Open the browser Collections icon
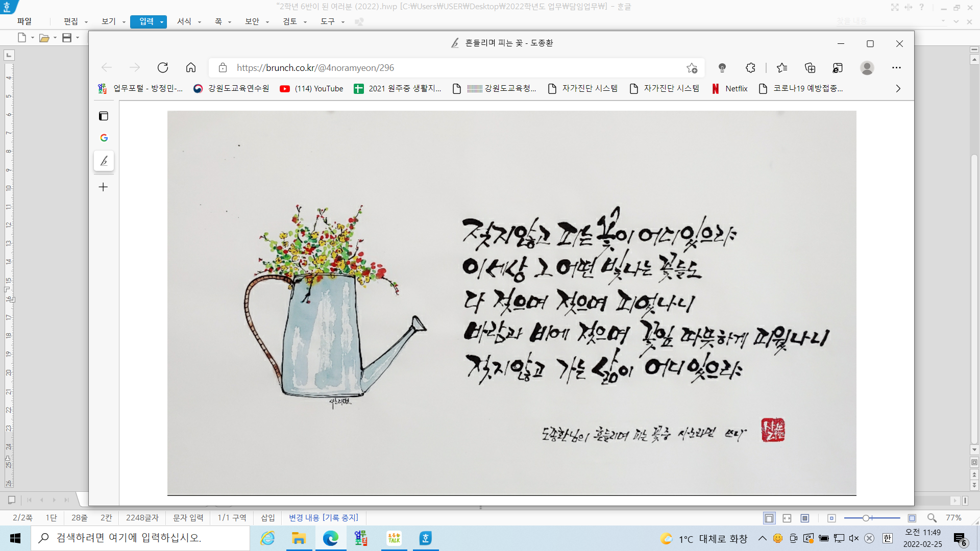Viewport: 980px width, 551px height. coord(810,67)
